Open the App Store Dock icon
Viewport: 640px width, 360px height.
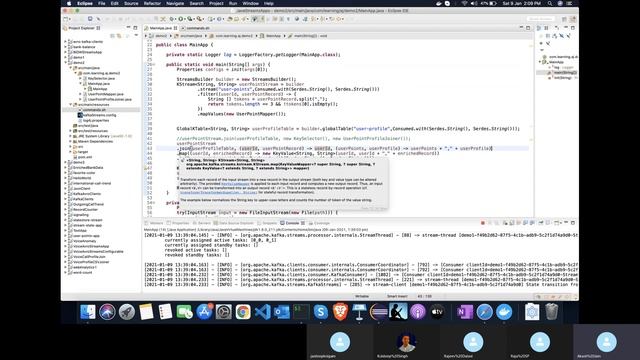[204, 312]
